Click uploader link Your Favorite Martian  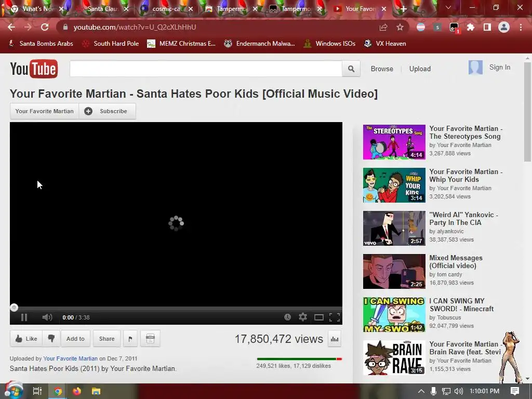click(x=70, y=358)
